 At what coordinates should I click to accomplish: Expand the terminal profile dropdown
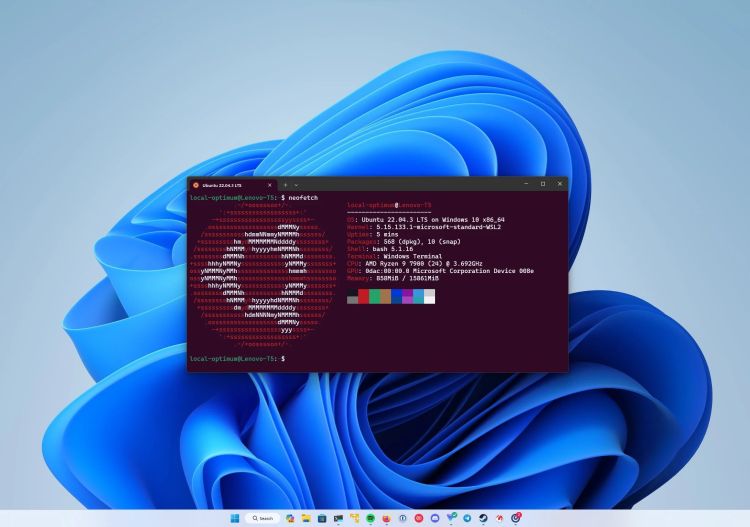296,185
